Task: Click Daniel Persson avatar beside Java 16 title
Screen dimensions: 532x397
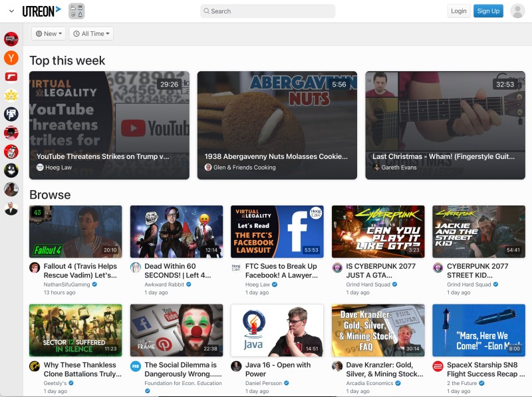Action: click(236, 366)
